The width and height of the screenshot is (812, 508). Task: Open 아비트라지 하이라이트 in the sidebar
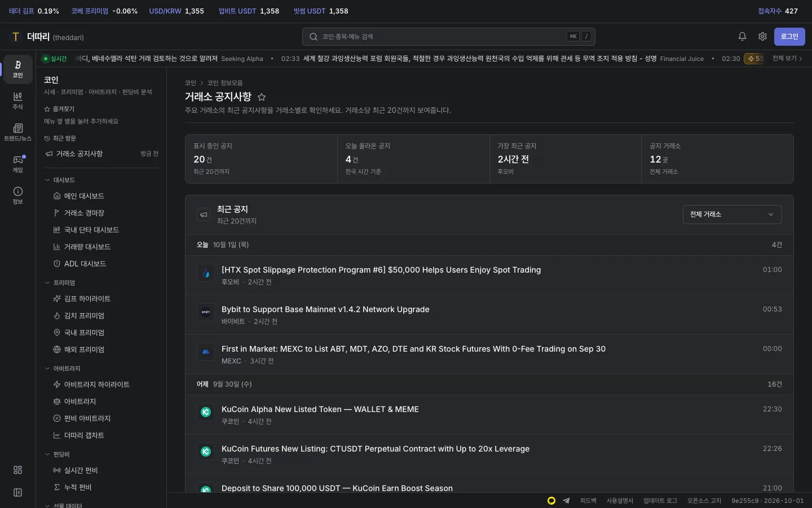[103, 384]
